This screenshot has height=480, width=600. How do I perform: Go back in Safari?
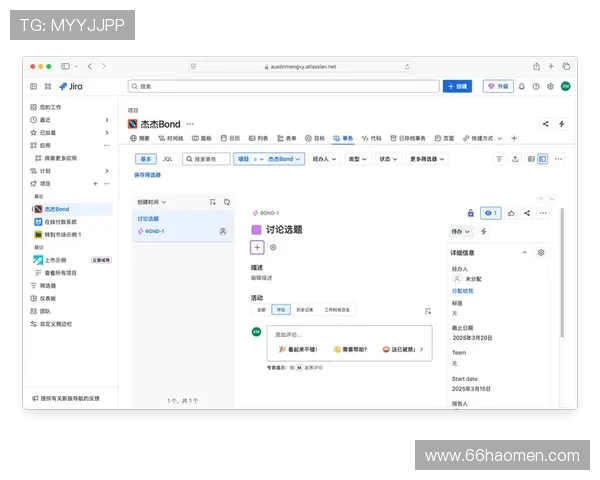click(90, 66)
